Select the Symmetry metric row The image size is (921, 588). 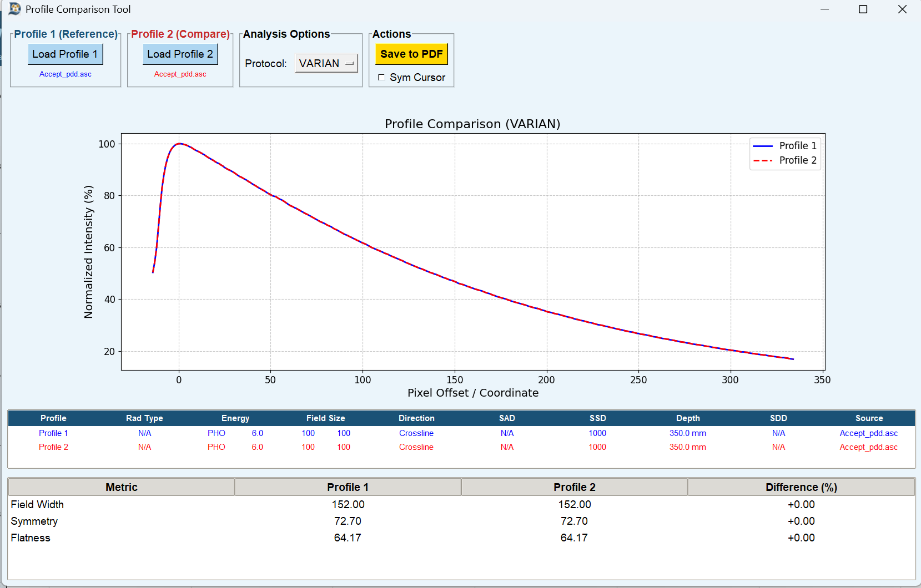tap(461, 521)
